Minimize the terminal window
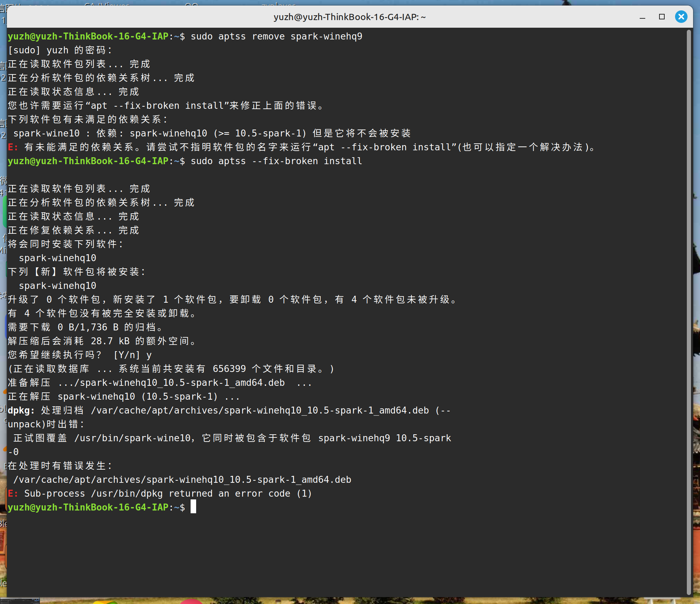700x604 pixels. 642,17
